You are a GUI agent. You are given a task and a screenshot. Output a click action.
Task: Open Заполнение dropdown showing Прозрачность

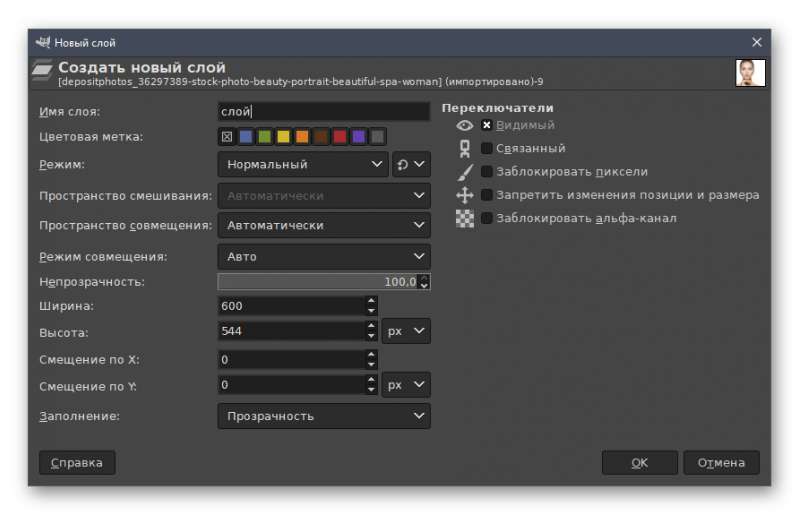pos(324,416)
